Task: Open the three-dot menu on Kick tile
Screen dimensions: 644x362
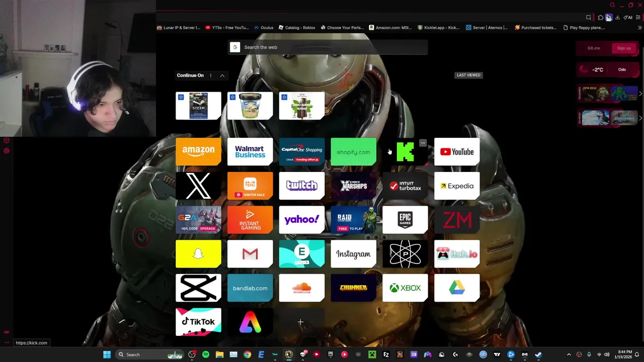Action: 423,143
